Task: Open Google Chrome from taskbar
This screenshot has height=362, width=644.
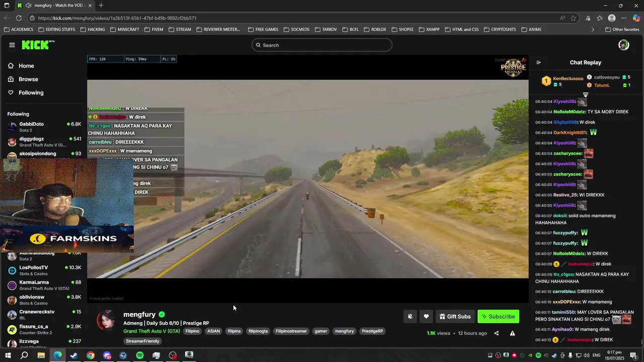Action: point(90,355)
